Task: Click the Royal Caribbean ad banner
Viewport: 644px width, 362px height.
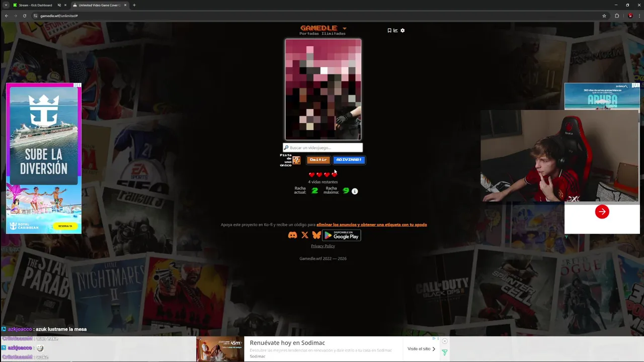Action: (44, 158)
